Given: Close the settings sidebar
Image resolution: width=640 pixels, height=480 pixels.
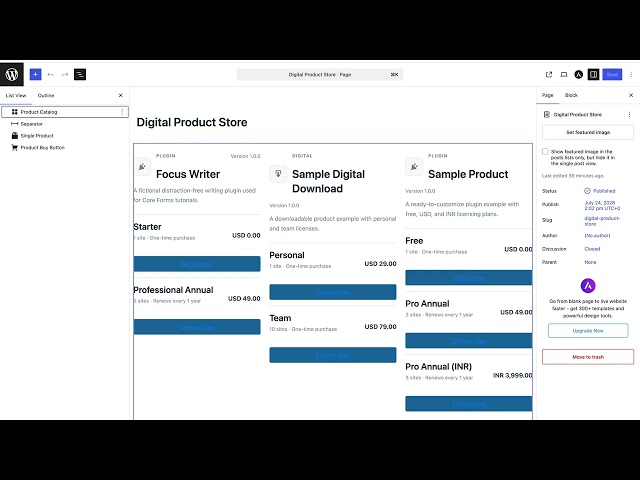Looking at the screenshot, I should tap(631, 95).
